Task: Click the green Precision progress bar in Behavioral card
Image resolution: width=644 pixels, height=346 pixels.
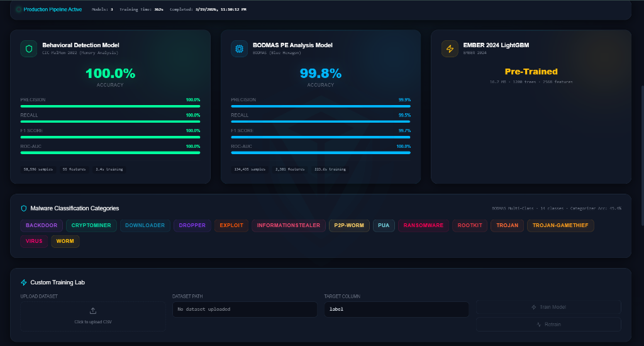Action: (x=110, y=106)
